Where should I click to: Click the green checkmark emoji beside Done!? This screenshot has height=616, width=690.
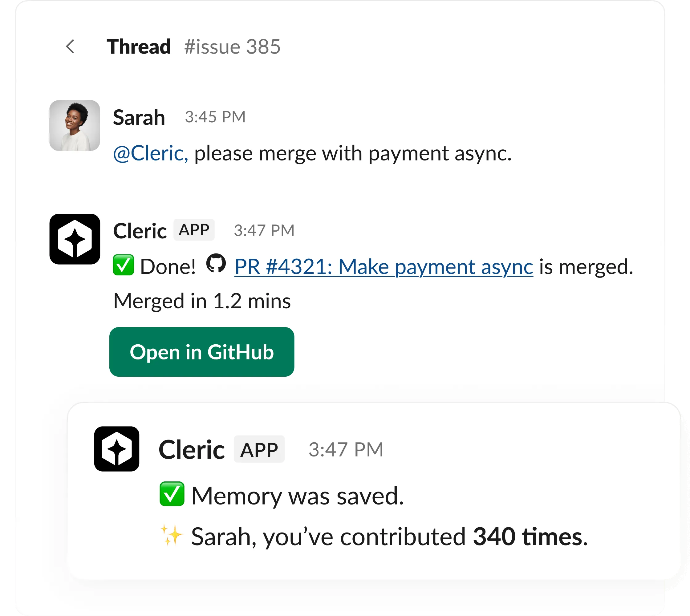[x=123, y=265]
